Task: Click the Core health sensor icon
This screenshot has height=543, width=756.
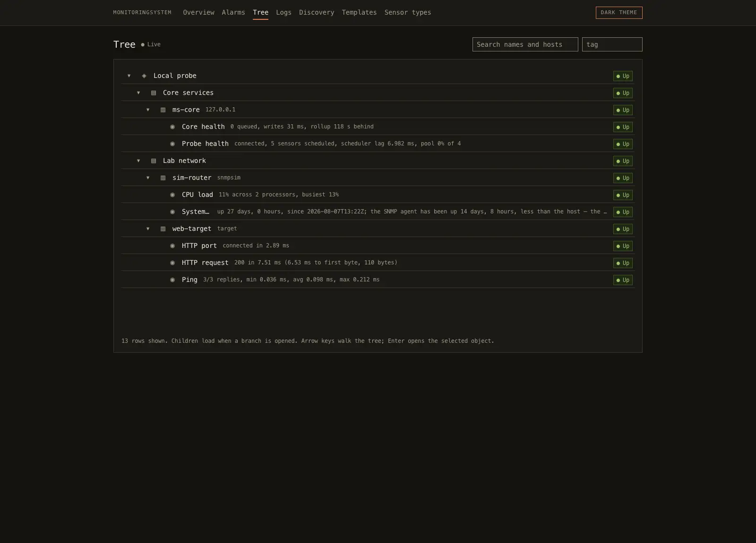Action: click(172, 127)
